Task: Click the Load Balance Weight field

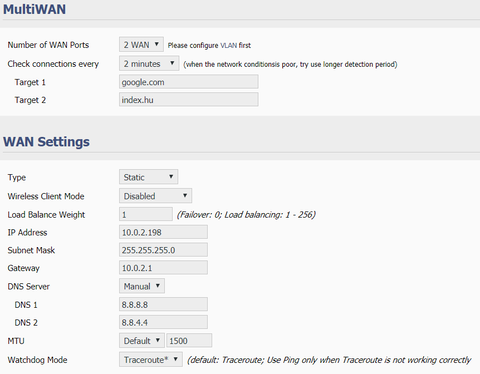Action: click(146, 214)
